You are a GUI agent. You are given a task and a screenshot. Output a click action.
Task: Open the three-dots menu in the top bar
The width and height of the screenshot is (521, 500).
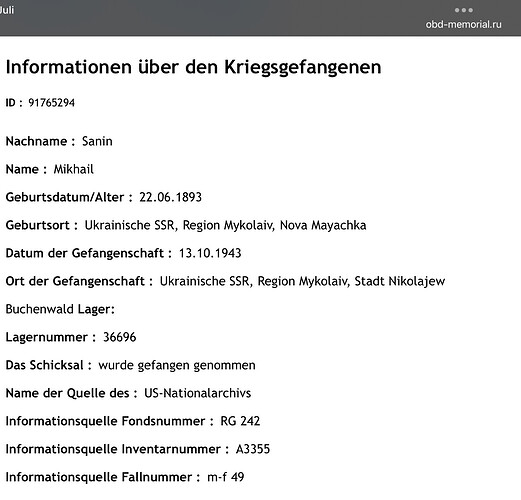point(464,10)
